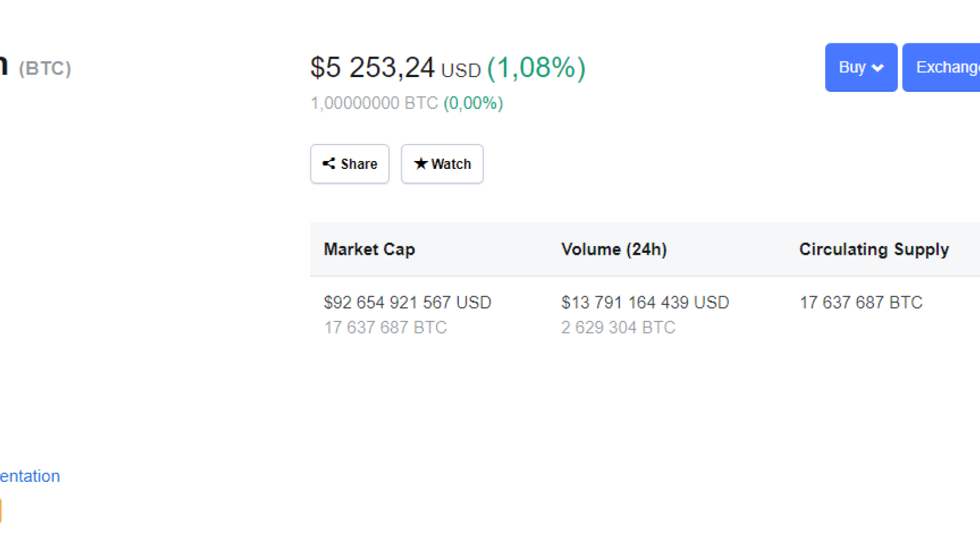Open the Buy menu button
Viewport: 980px width, 551px height.
pos(861,67)
